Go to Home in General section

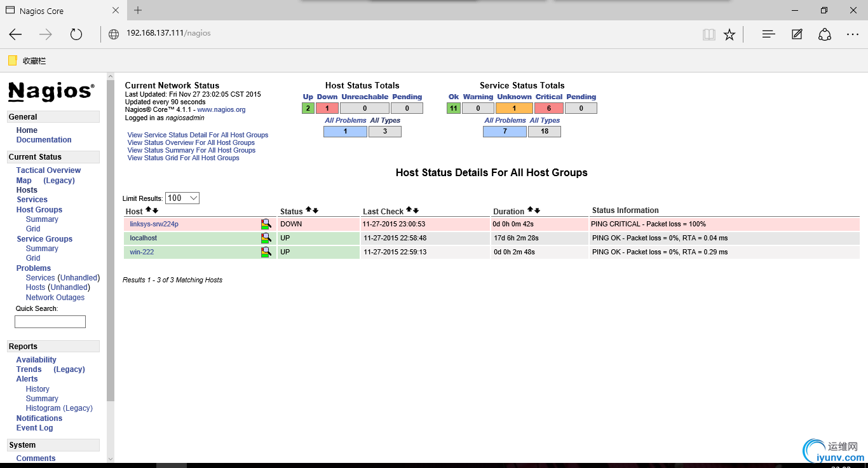click(x=27, y=130)
